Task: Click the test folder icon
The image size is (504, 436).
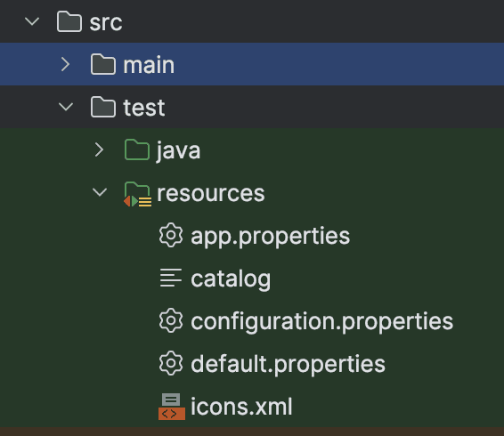Action: [103, 107]
